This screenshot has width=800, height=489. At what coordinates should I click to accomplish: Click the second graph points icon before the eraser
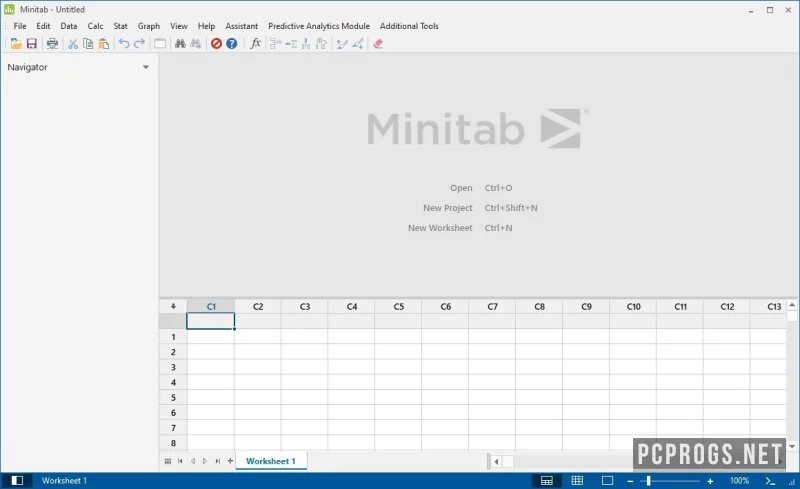[358, 44]
